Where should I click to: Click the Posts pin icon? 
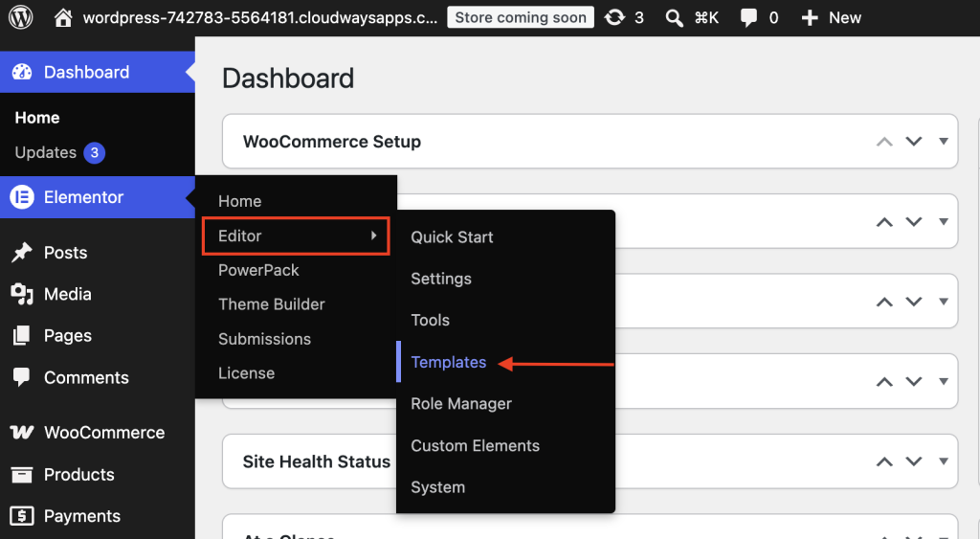tap(22, 253)
